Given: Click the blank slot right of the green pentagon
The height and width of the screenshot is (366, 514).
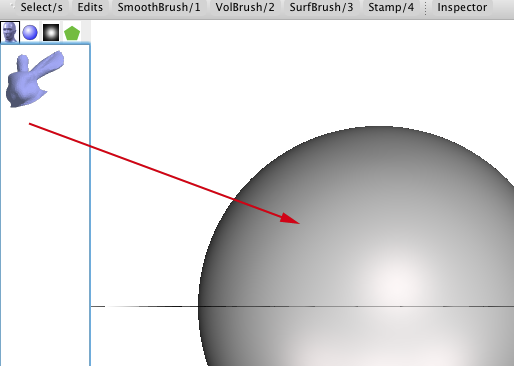Looking at the screenshot, I should (86, 32).
